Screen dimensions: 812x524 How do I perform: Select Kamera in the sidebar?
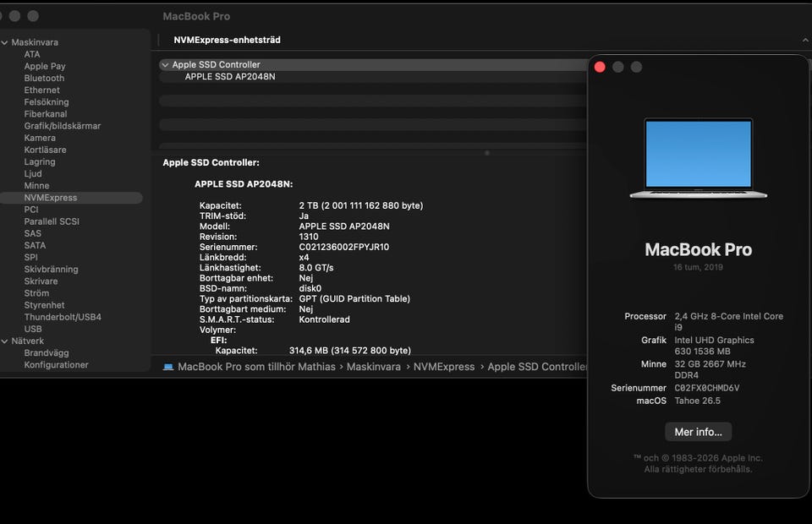(x=40, y=138)
